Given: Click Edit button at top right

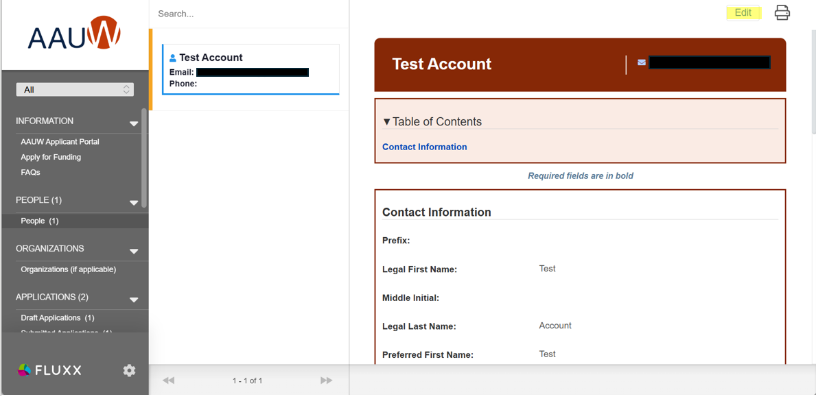Looking at the screenshot, I should pyautogui.click(x=743, y=13).
